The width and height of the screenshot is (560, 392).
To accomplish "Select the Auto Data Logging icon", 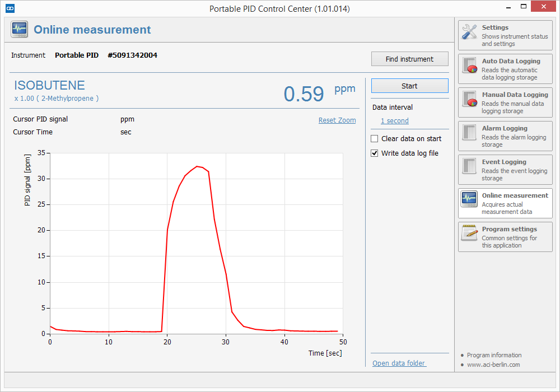I will click(469, 66).
